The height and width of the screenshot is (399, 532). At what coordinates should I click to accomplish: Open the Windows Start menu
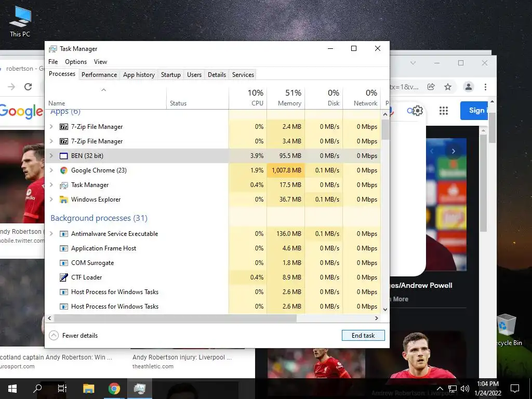[x=12, y=389]
